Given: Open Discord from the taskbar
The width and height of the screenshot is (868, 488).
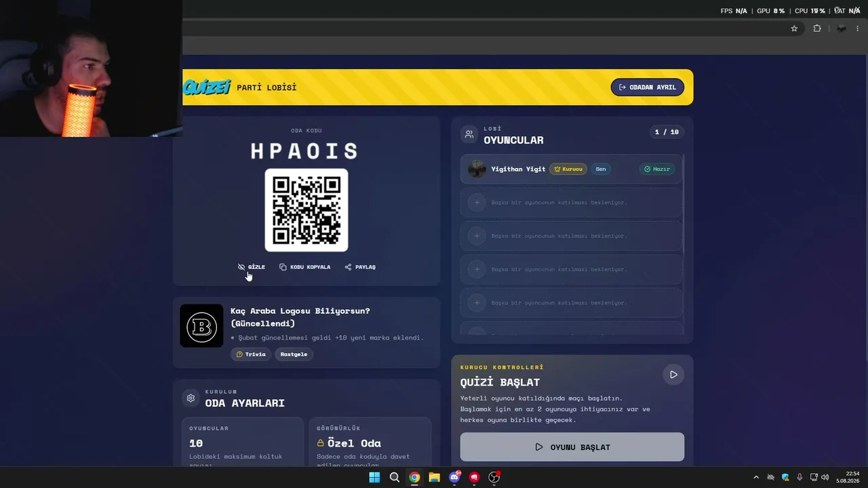Looking at the screenshot, I should pos(454,477).
